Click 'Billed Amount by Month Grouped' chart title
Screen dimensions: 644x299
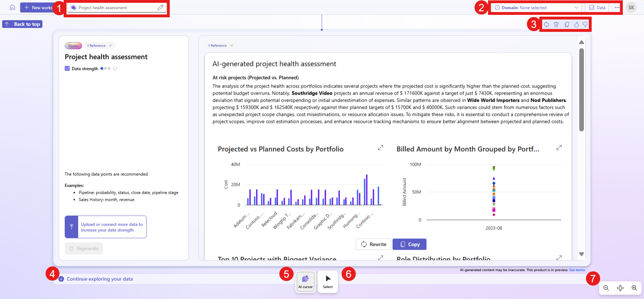coord(468,149)
